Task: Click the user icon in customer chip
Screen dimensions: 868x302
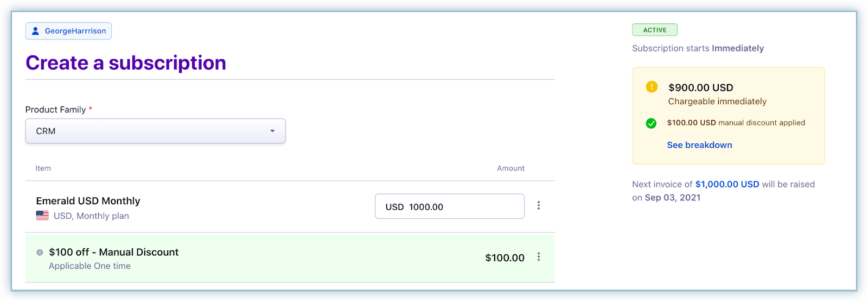Action: tap(36, 31)
